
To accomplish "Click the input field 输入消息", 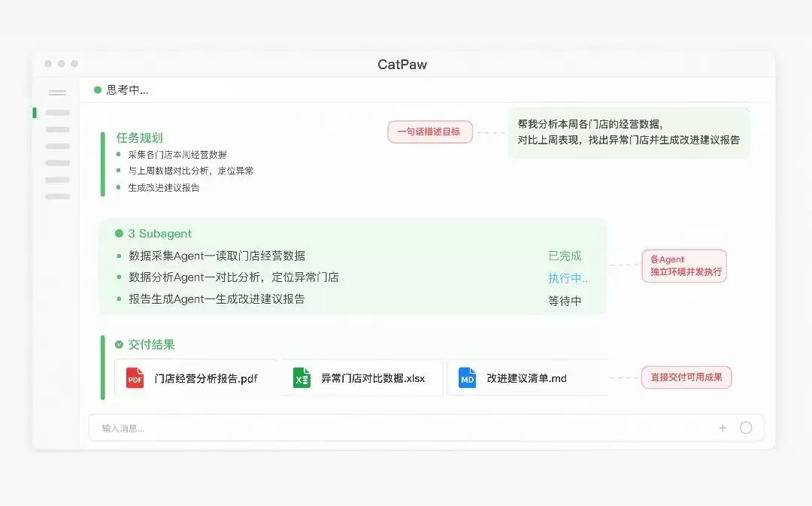I will (x=426, y=428).
